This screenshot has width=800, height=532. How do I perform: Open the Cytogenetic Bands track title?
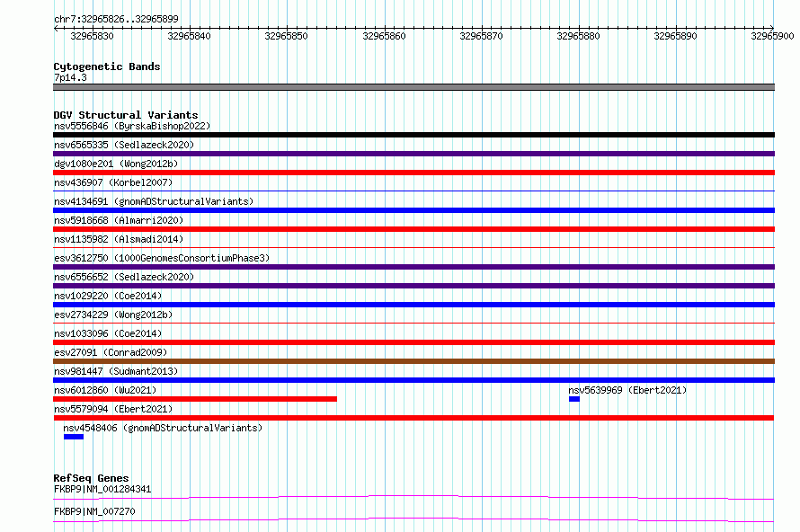107,66
